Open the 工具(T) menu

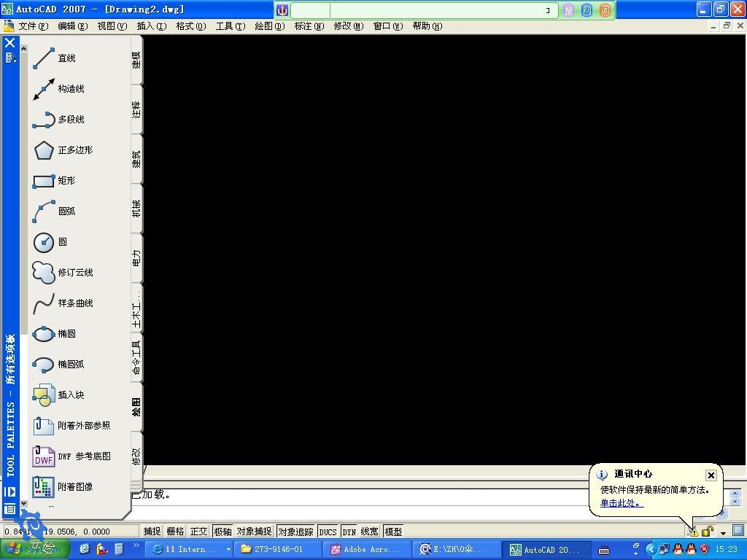[x=231, y=26]
